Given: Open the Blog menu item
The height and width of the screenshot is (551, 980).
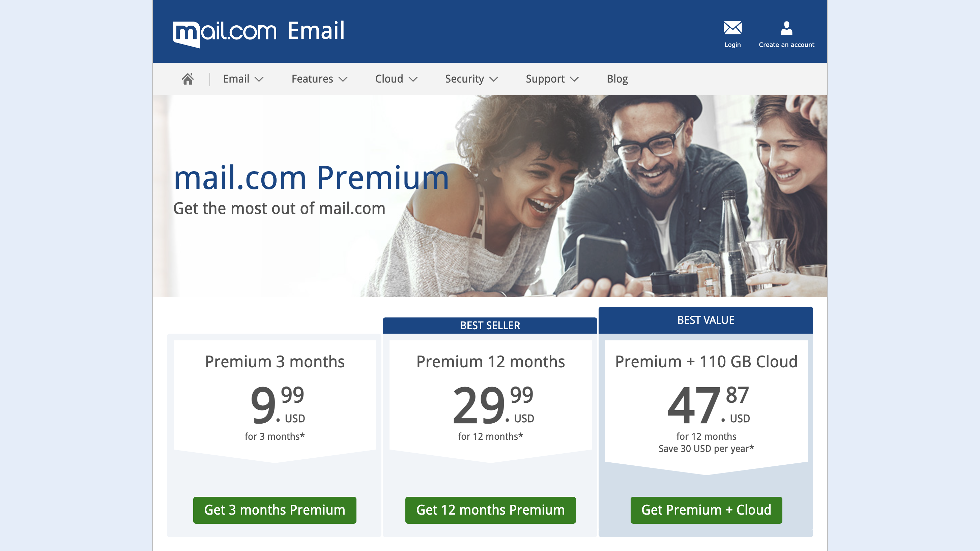Looking at the screenshot, I should pos(616,79).
